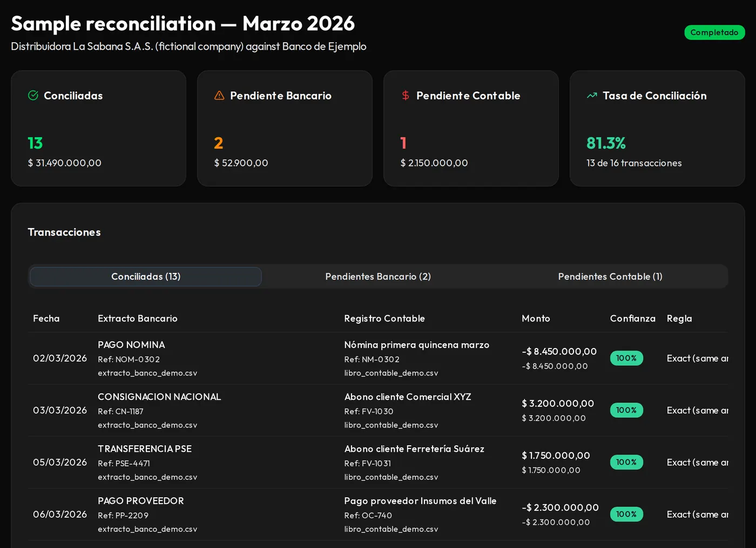Viewport: 756px width, 548px height.
Task: Click Abono cliente Comercial XYZ entry
Action: (x=408, y=397)
